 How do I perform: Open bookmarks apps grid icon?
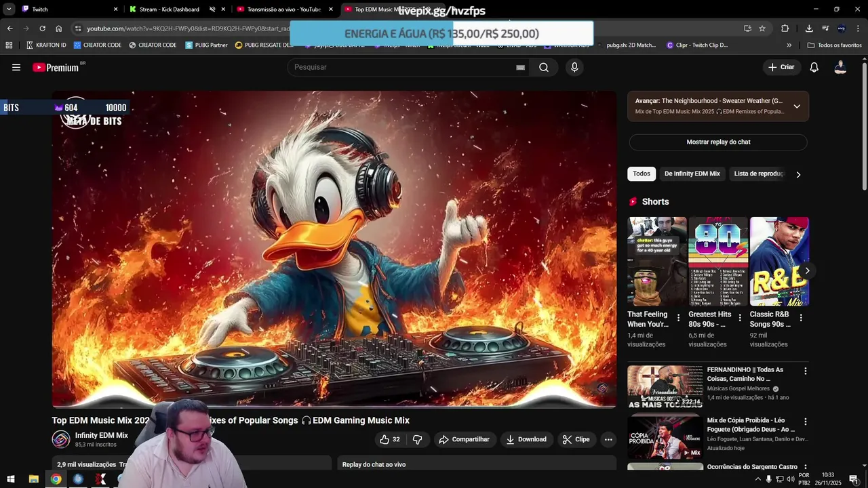[9, 45]
